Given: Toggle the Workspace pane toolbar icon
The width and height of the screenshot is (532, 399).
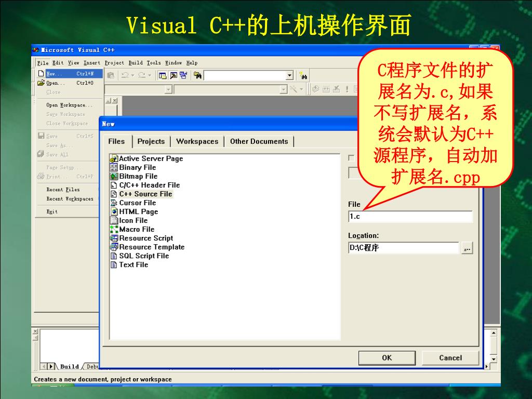Looking at the screenshot, I should click(x=163, y=75).
